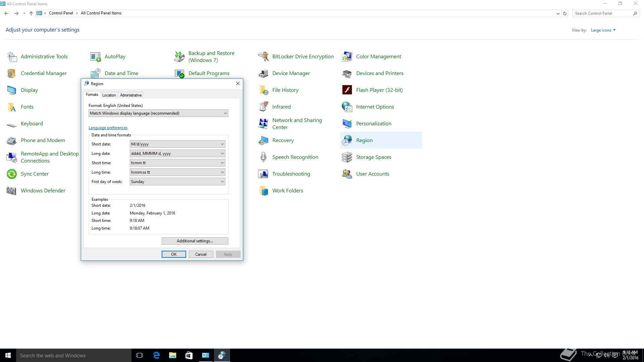Open the Storage Spaces icon
The width and height of the screenshot is (644, 362).
point(347,157)
